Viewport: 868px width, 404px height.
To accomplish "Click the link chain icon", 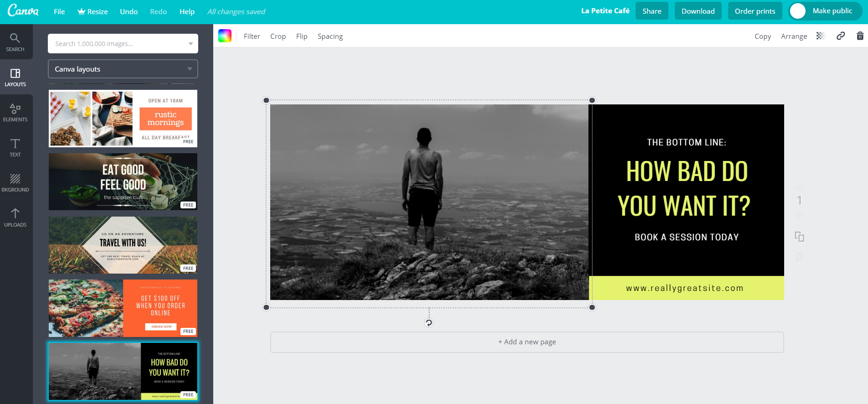I will pos(841,36).
